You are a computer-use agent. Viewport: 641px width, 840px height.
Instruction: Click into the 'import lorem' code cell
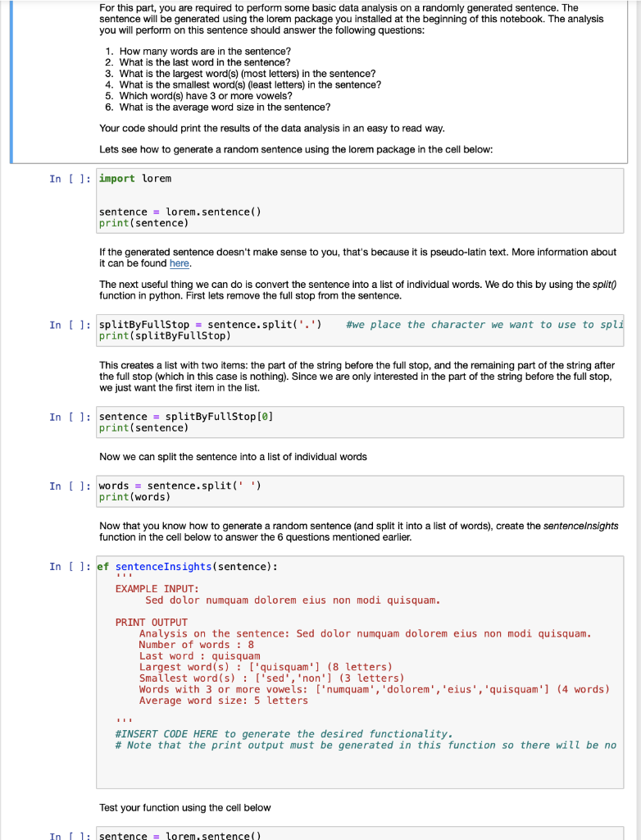[360, 201]
